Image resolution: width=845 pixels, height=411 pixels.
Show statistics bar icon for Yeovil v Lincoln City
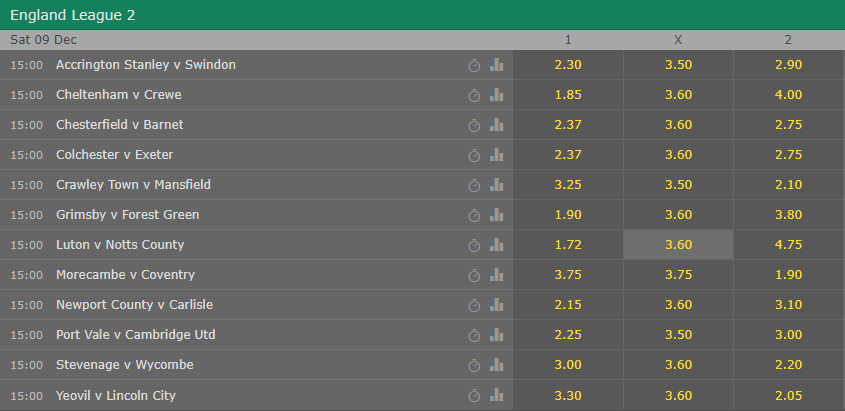tap(496, 395)
